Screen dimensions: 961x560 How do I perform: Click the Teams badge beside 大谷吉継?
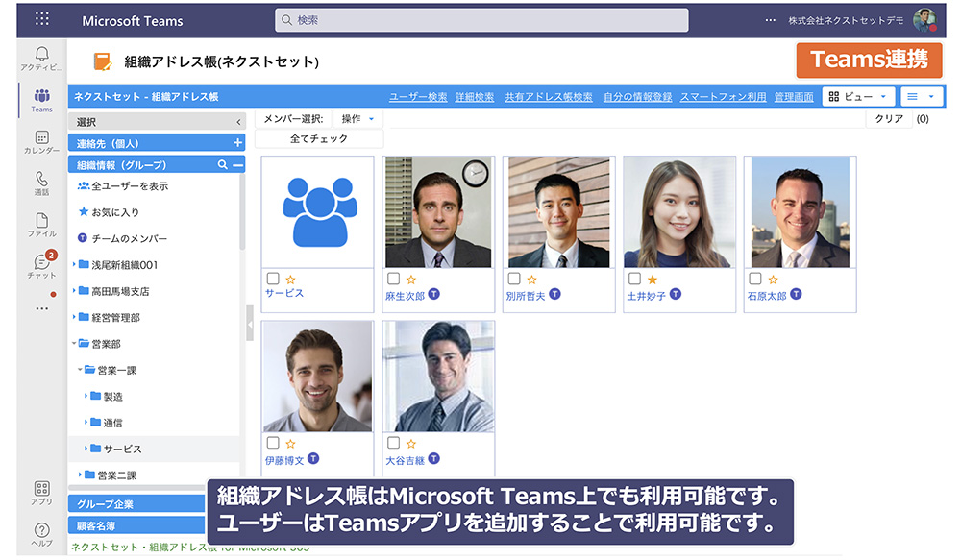434,458
